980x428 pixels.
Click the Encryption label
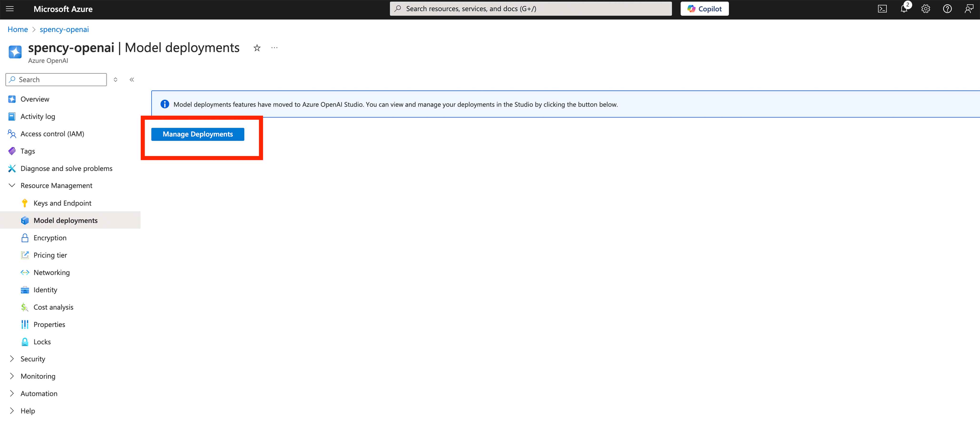click(x=50, y=238)
